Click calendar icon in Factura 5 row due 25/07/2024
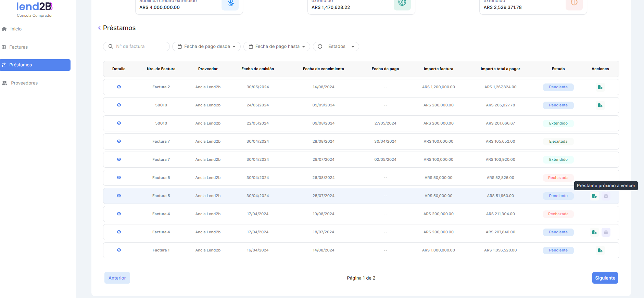The height and width of the screenshot is (298, 644). 606,196
